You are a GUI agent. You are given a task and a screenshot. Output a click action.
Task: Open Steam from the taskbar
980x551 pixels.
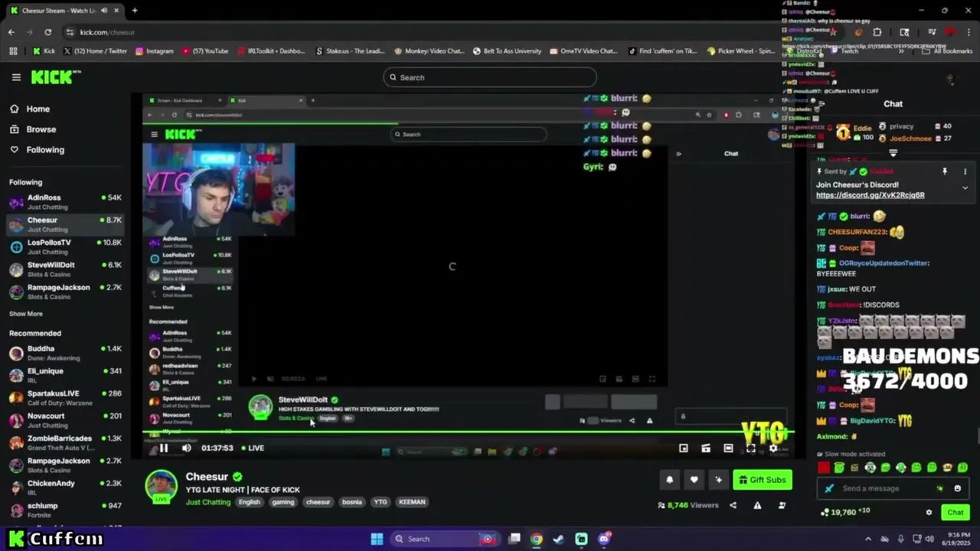559,539
